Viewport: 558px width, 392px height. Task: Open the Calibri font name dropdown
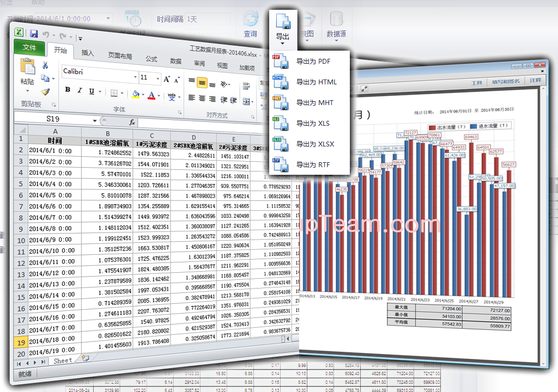tap(135, 77)
